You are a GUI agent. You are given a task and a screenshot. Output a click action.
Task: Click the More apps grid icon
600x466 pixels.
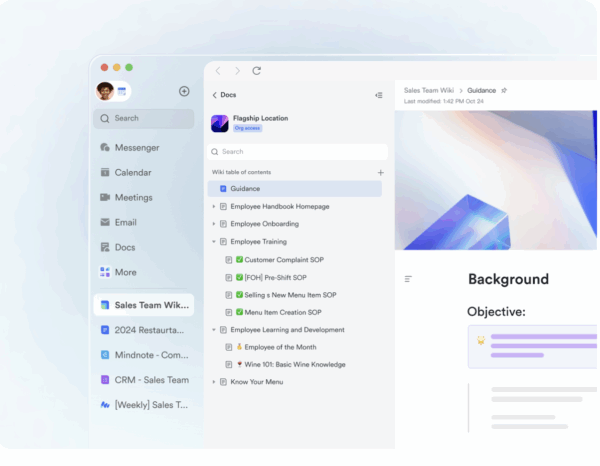pos(105,272)
